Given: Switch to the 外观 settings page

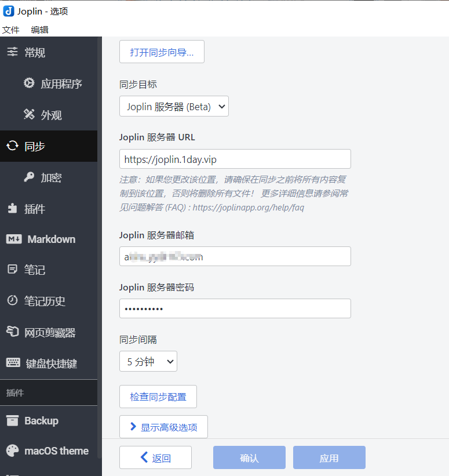Looking at the screenshot, I should (x=49, y=115).
